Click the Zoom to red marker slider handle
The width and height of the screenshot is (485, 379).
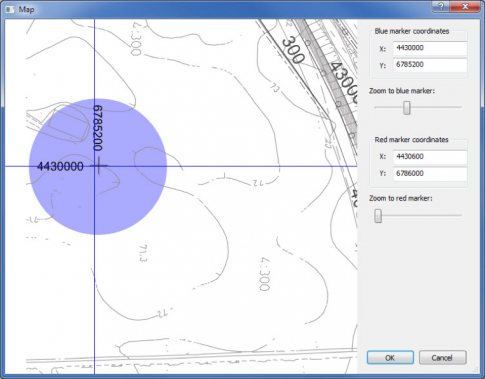point(378,216)
